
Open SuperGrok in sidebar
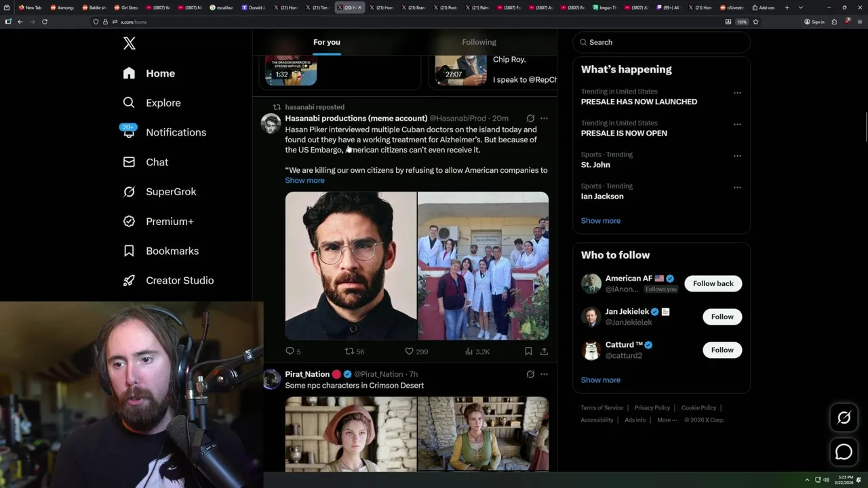click(159, 192)
